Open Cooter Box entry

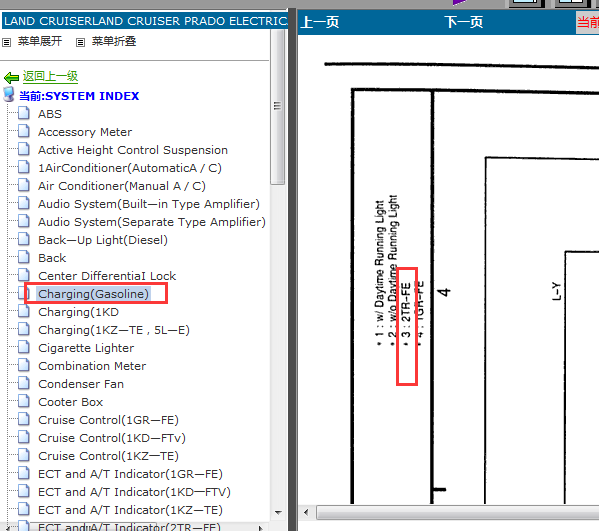click(x=70, y=402)
